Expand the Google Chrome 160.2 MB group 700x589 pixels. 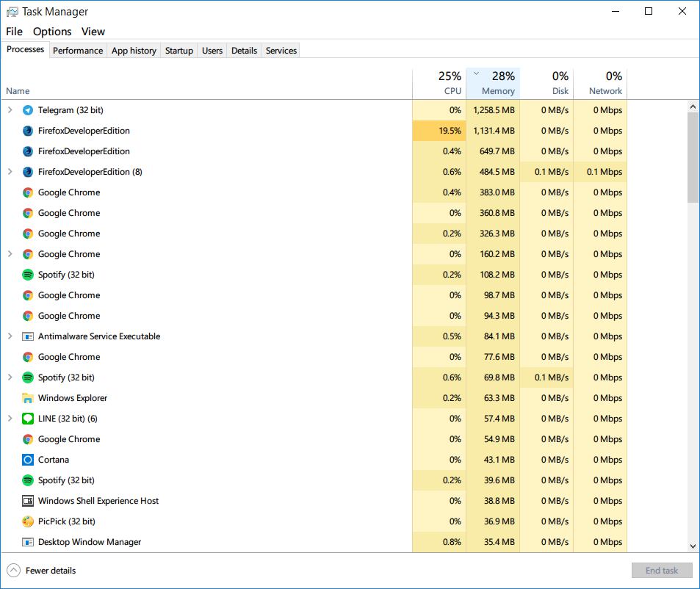tap(10, 253)
